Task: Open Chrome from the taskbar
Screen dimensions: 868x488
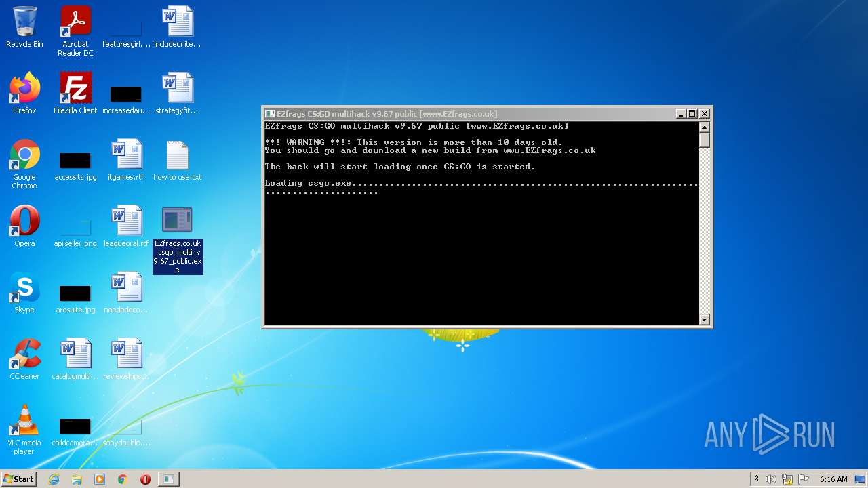Action: (122, 479)
